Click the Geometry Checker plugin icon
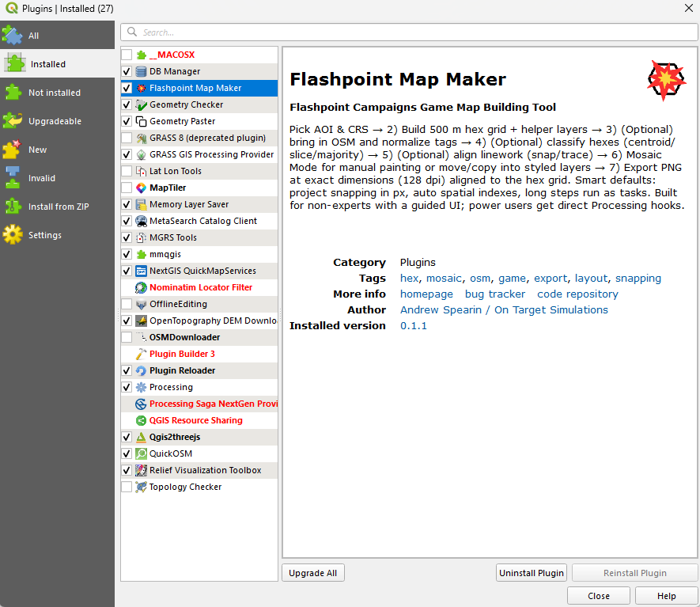This screenshot has width=700, height=607. 141,104
